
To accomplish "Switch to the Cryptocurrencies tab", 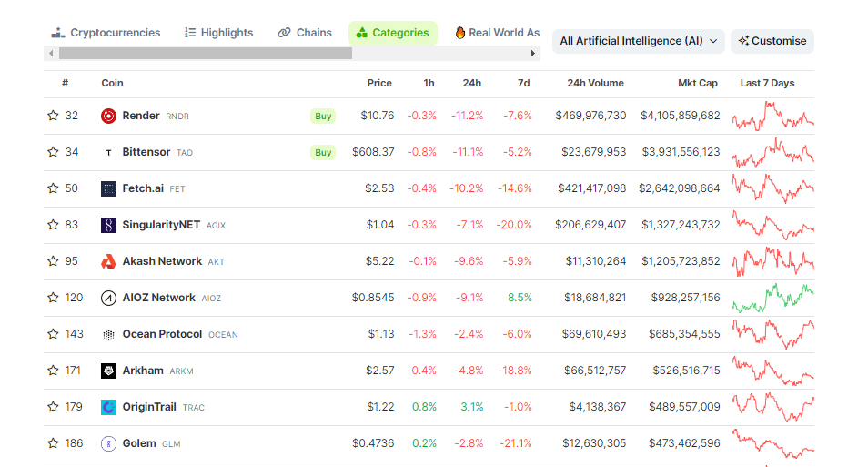I will pos(106,33).
